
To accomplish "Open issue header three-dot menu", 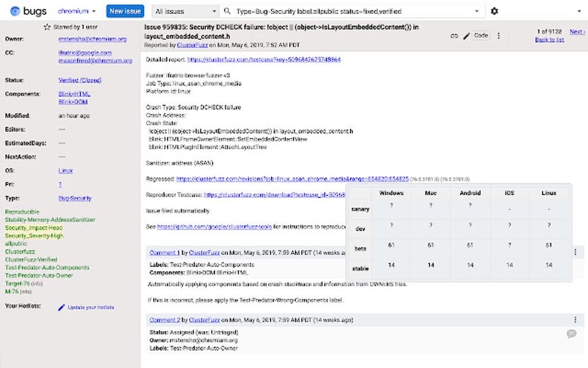I will [499, 36].
